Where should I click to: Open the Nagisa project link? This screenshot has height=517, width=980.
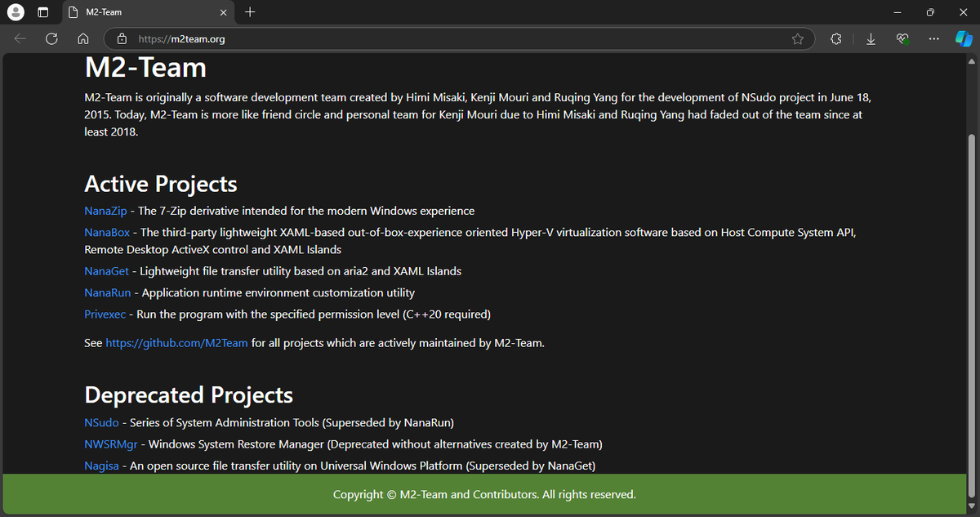(101, 466)
